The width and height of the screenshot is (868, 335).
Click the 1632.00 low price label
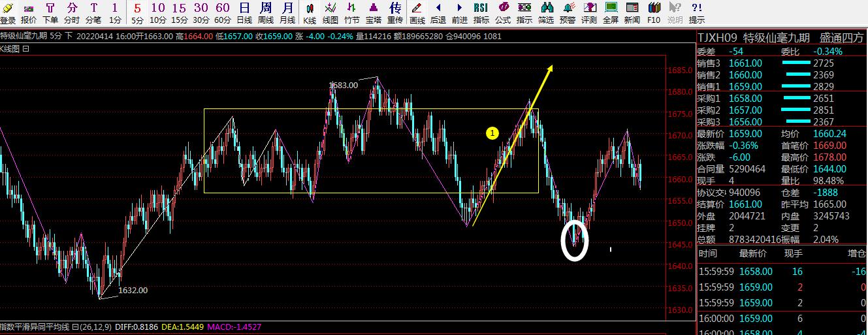click(133, 290)
